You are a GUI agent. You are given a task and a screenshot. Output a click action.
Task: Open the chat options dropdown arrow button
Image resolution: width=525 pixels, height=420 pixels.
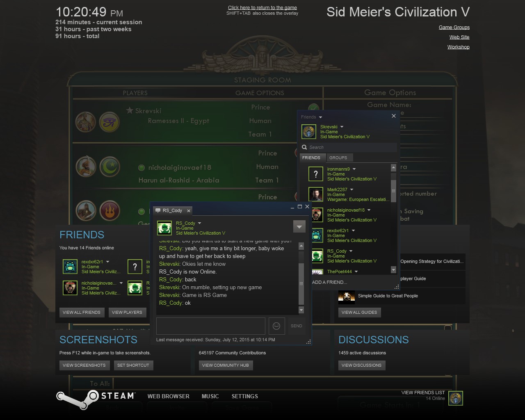pos(299,227)
